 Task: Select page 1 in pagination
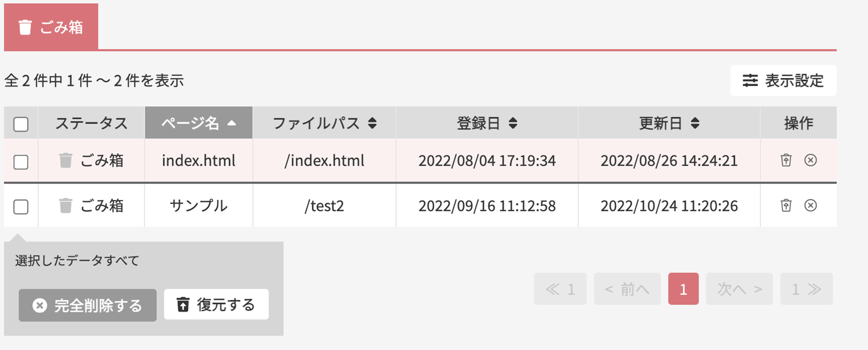pyautogui.click(x=683, y=289)
